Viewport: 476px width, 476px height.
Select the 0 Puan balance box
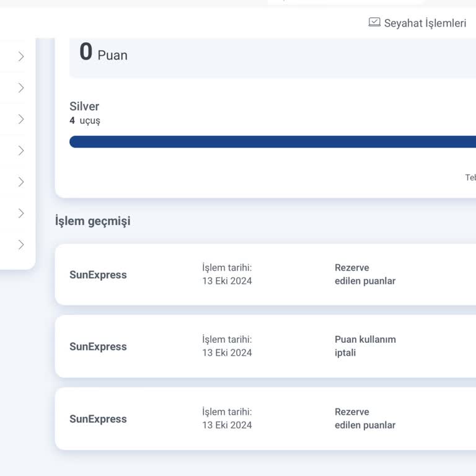273,56
